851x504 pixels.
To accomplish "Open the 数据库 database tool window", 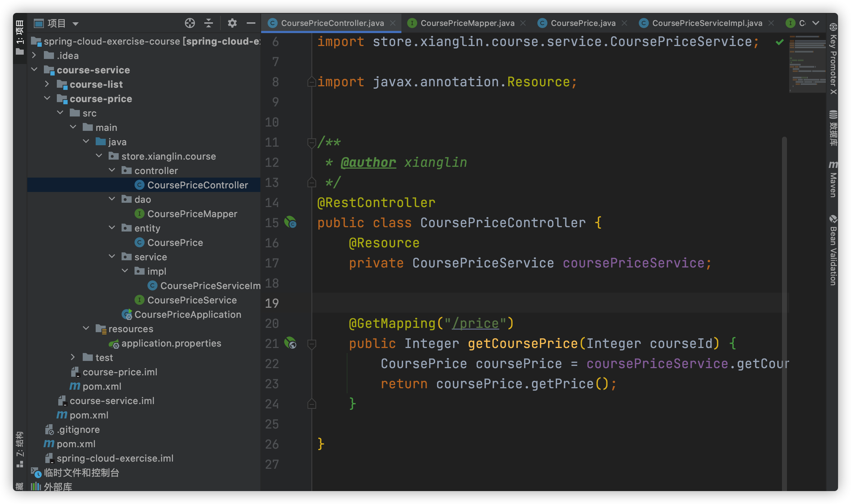I will 833,128.
